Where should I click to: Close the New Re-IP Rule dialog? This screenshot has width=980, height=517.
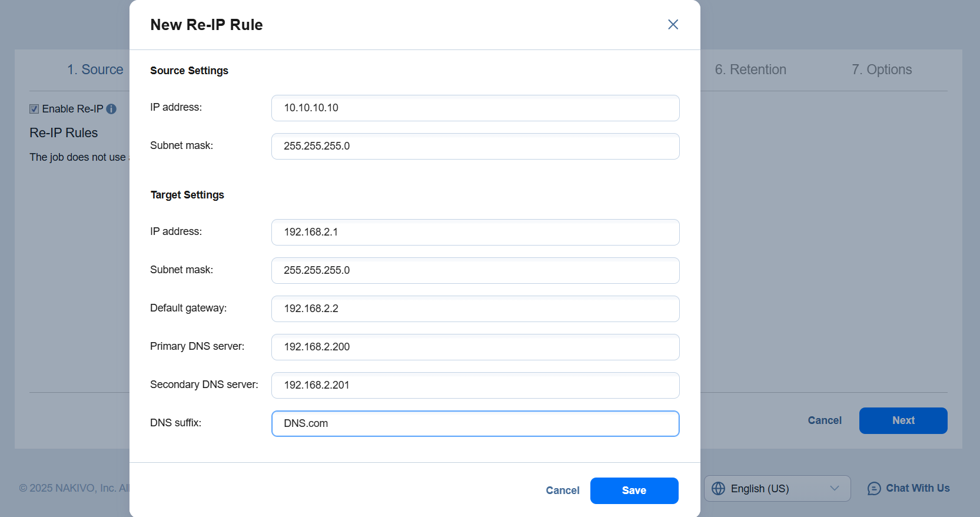673,24
